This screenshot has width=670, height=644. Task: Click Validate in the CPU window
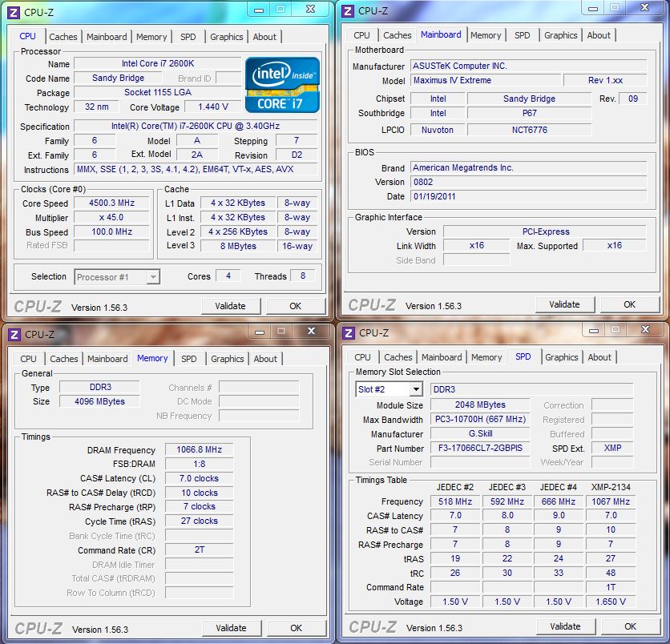point(230,306)
